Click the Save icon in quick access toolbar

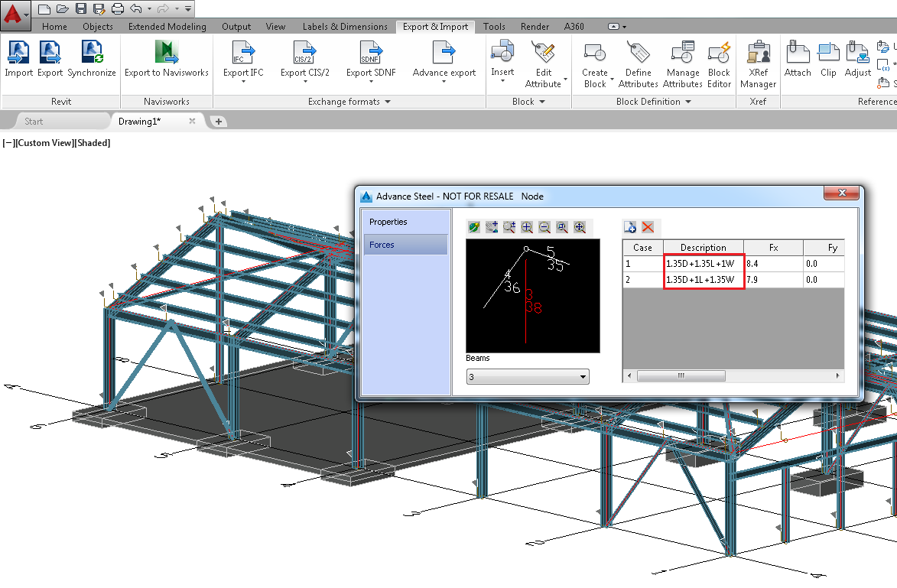(80, 8)
